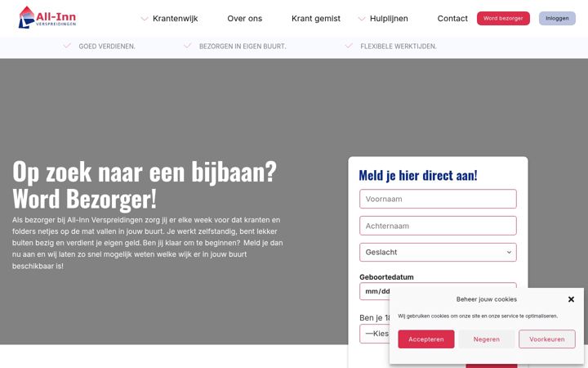Viewport: 588px width, 368px height.
Task: Click the Op zoek naar een bijbaan? headline
Action: pyautogui.click(x=145, y=172)
